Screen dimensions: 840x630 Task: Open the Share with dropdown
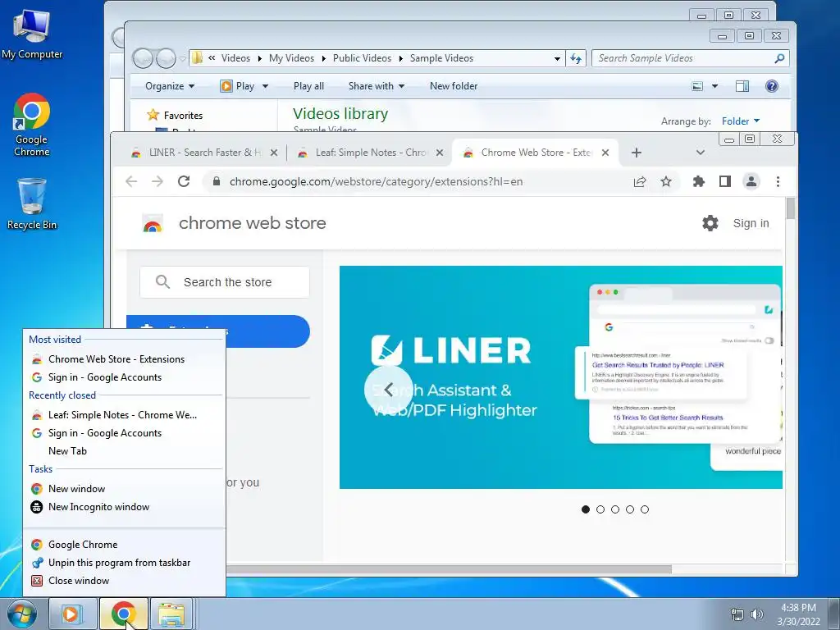coord(377,85)
